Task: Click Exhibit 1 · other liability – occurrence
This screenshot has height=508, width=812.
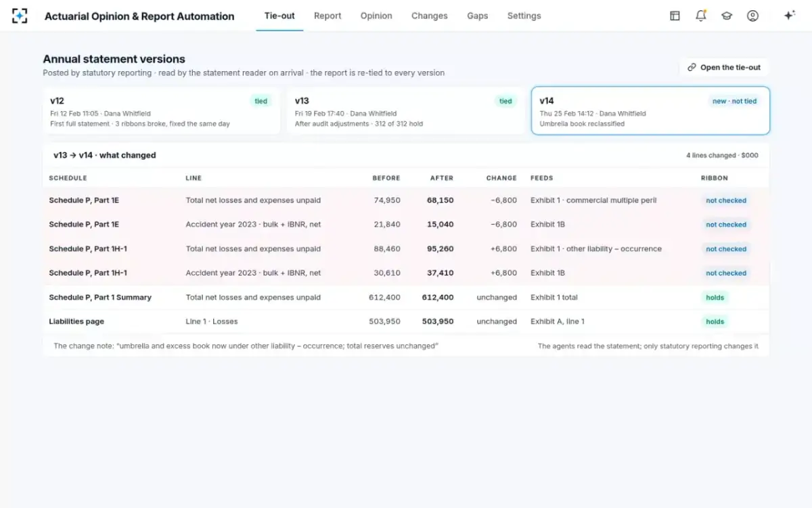Action: 596,249
